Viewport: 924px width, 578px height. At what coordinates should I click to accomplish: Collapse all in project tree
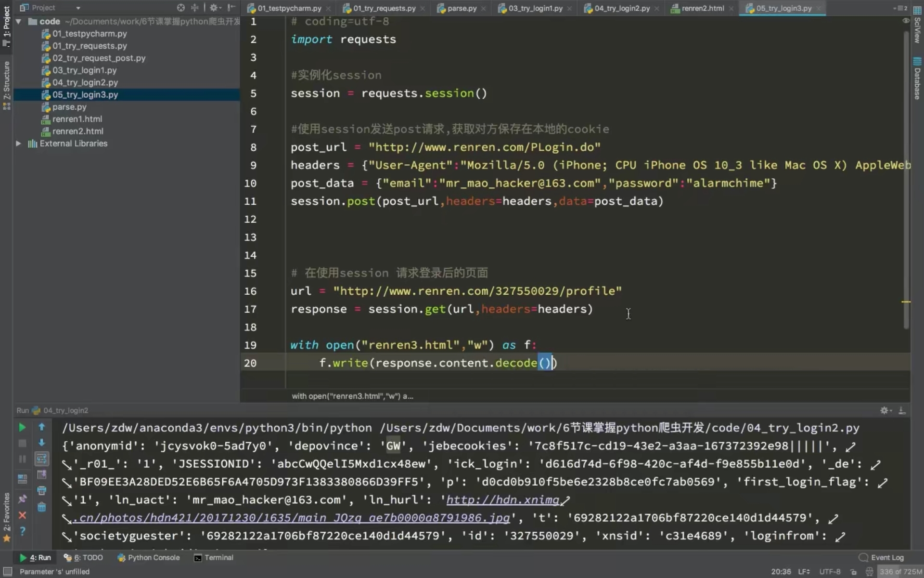[x=195, y=8]
